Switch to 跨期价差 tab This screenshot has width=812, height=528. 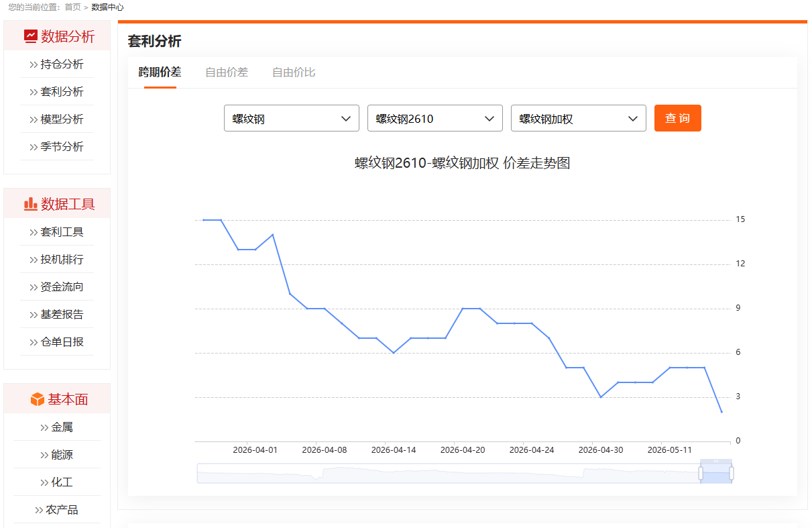point(160,72)
